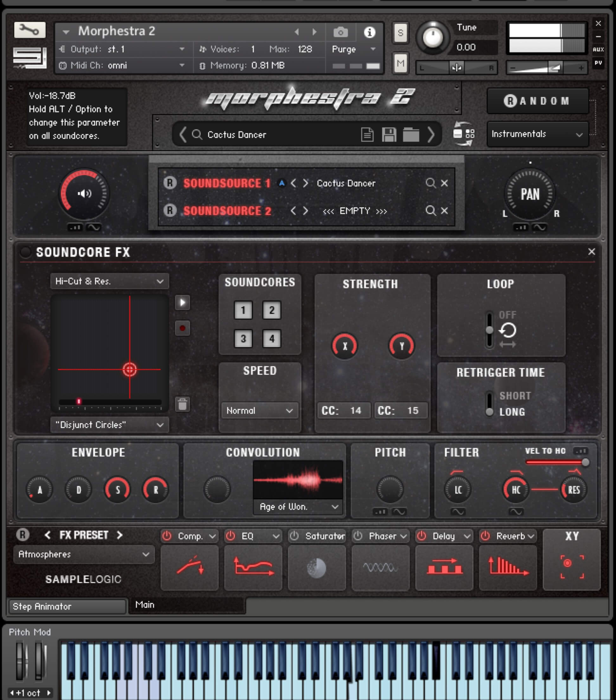
Task: Open the preset folder icon
Action: 411,135
